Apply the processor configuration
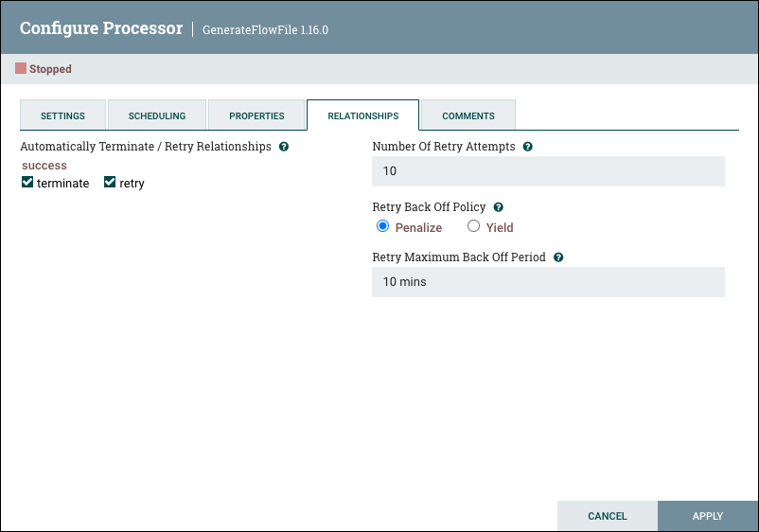This screenshot has width=759, height=532. point(707,516)
